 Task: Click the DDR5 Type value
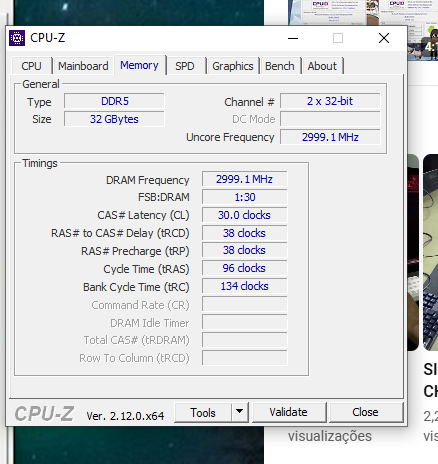click(114, 101)
